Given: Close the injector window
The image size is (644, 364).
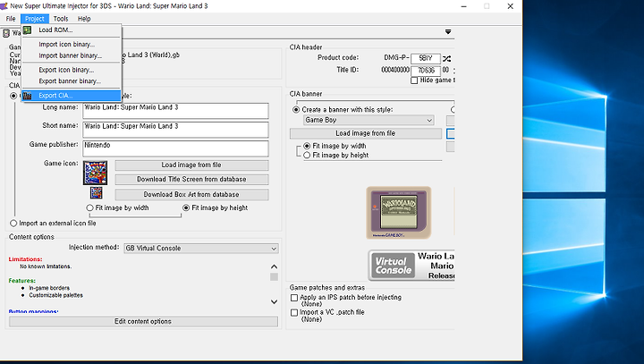Looking at the screenshot, I should click(510, 6).
